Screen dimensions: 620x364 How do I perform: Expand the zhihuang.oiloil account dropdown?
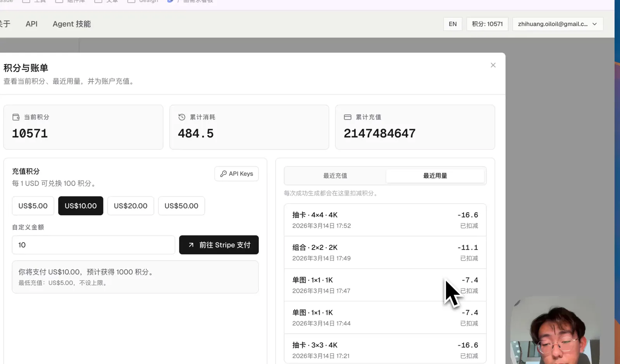point(558,24)
